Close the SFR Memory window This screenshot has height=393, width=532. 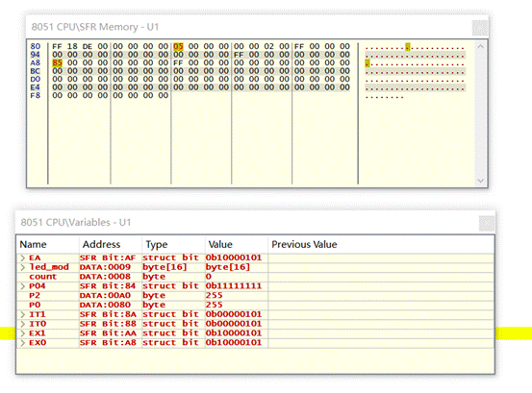click(x=480, y=28)
